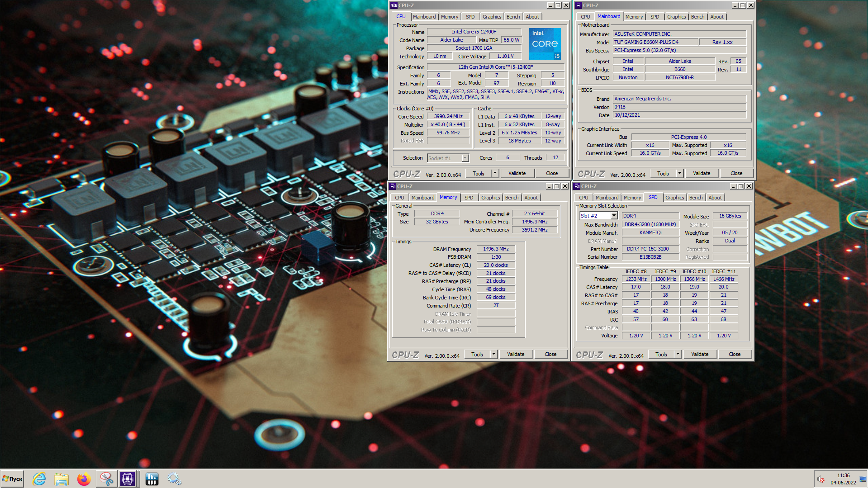Open About tab in Mainboard window
The image size is (868, 488).
tap(716, 17)
